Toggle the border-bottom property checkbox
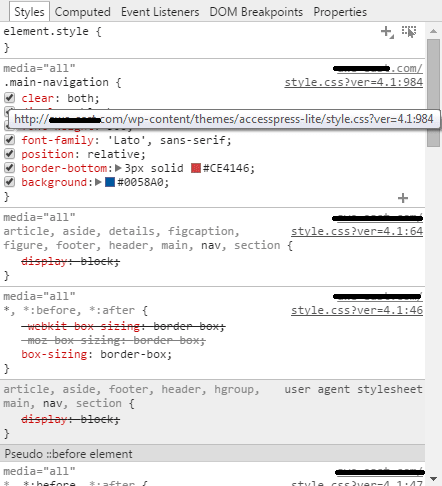The width and height of the screenshot is (442, 486). tap(9, 168)
